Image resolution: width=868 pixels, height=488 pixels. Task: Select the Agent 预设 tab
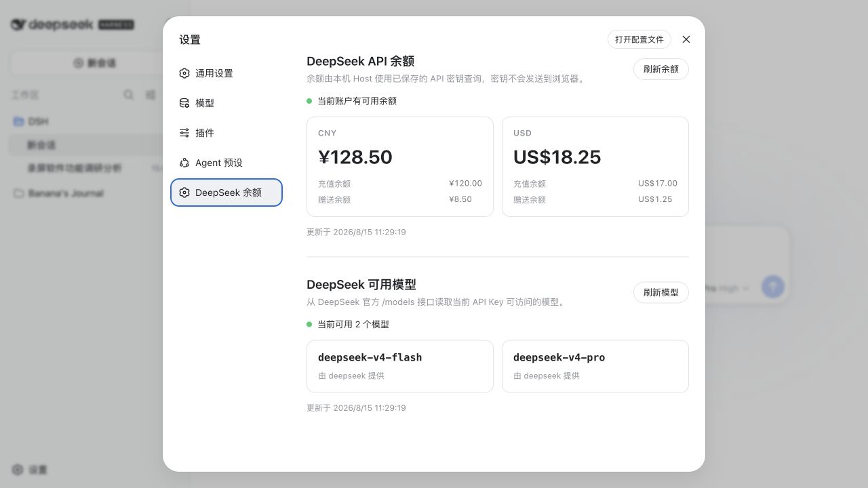point(226,163)
